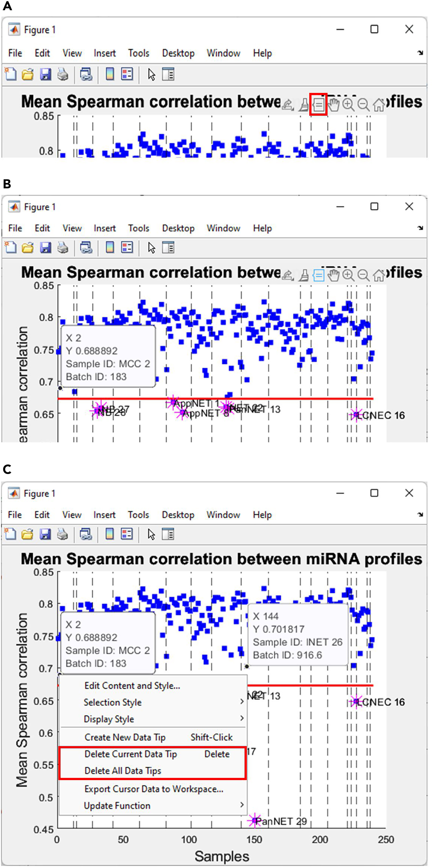The width and height of the screenshot is (433, 868).
Task: Toggle Pan hand tool in panel B axes toolbar
Action: coord(333,276)
